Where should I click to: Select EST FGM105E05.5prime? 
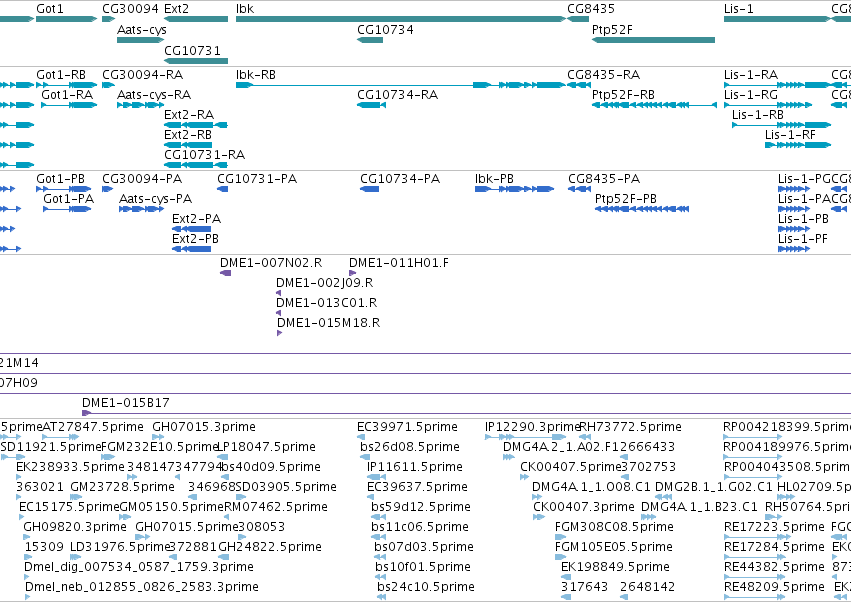(562, 556)
